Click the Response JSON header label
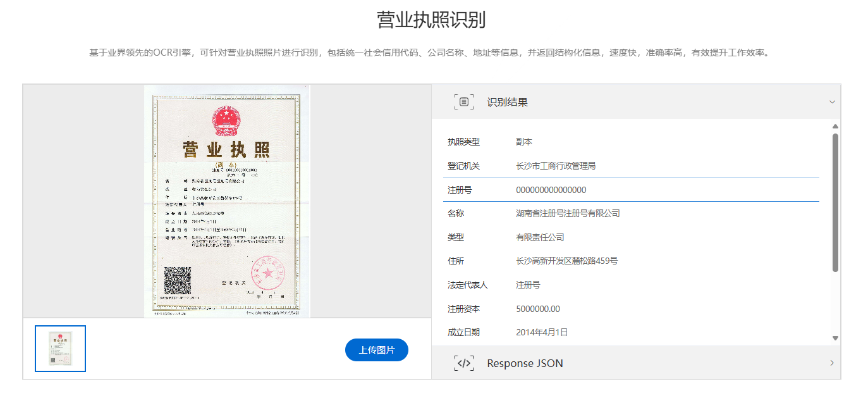The width and height of the screenshot is (868, 398). tap(525, 363)
